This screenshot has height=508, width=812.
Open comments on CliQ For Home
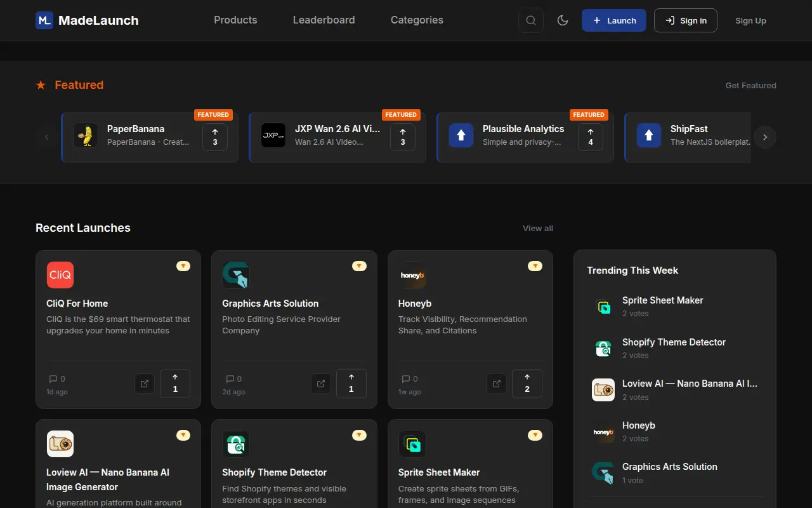coord(57,379)
